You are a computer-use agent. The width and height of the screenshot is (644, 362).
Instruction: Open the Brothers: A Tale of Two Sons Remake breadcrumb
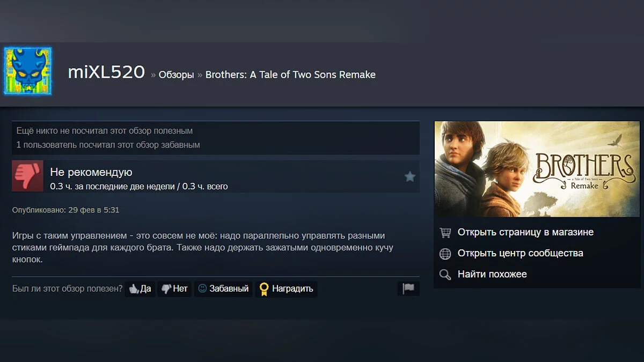290,75
